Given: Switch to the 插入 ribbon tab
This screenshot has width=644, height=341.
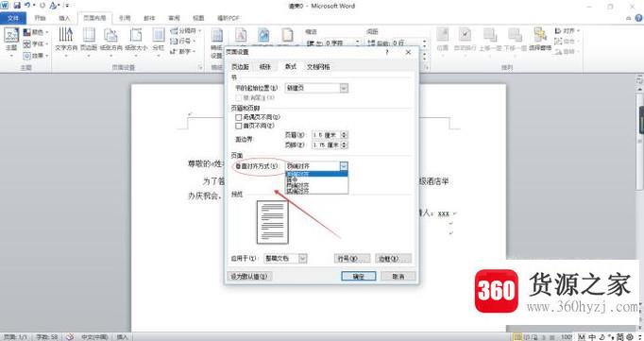Looking at the screenshot, I should pos(64,18).
